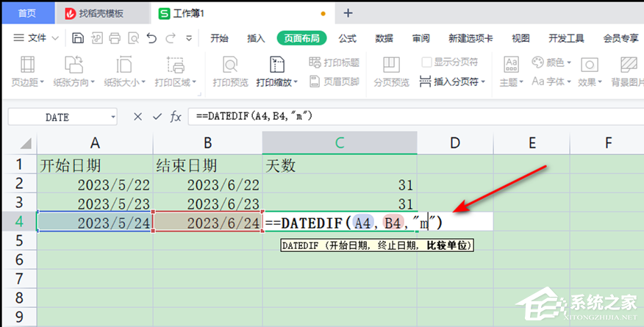Expand the DATE name box dropdown arrow
The height and width of the screenshot is (327, 644).
tap(113, 118)
